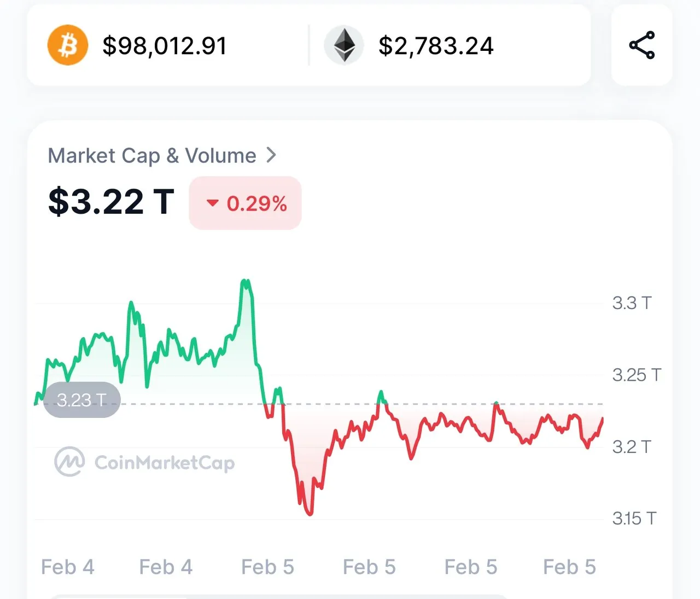700x599 pixels.
Task: Click the $3.22 T market cap value
Action: (x=111, y=201)
